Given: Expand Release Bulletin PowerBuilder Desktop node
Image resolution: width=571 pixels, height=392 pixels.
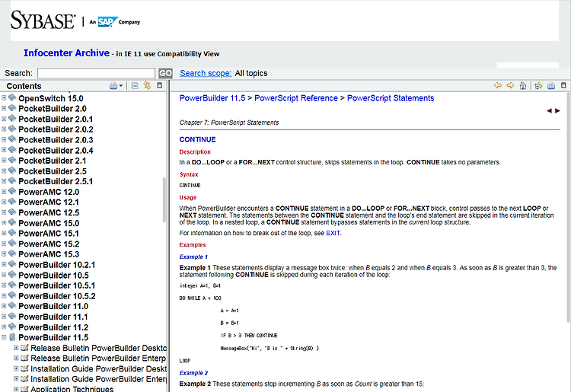Looking at the screenshot, I should pyautogui.click(x=16, y=348).
